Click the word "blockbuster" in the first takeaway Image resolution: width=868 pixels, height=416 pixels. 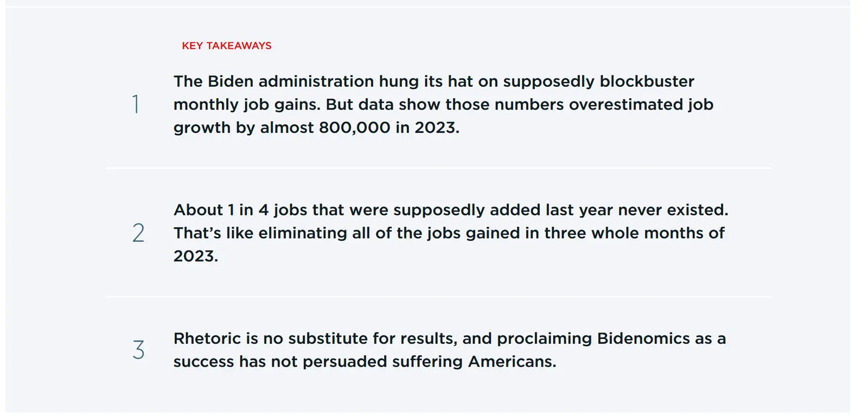coord(647,81)
